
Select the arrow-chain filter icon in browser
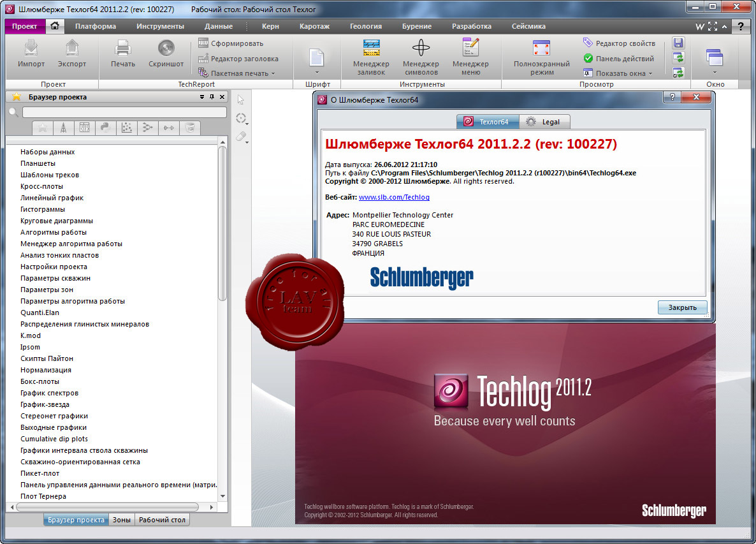point(169,128)
